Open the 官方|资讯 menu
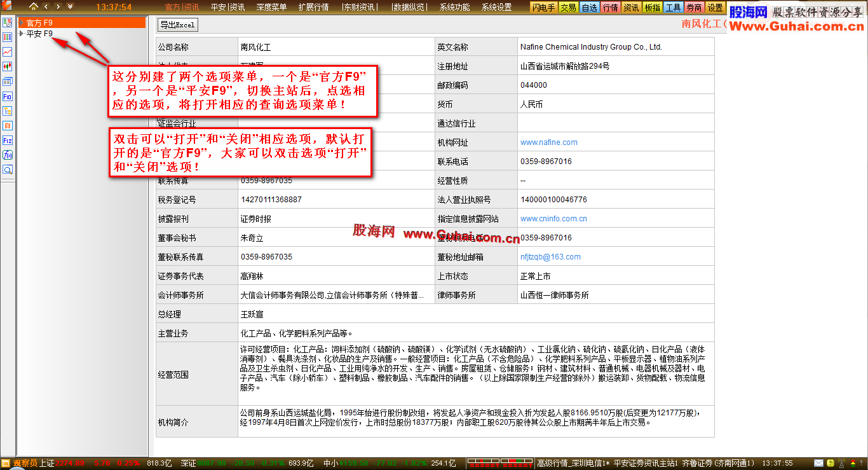 tap(182, 8)
